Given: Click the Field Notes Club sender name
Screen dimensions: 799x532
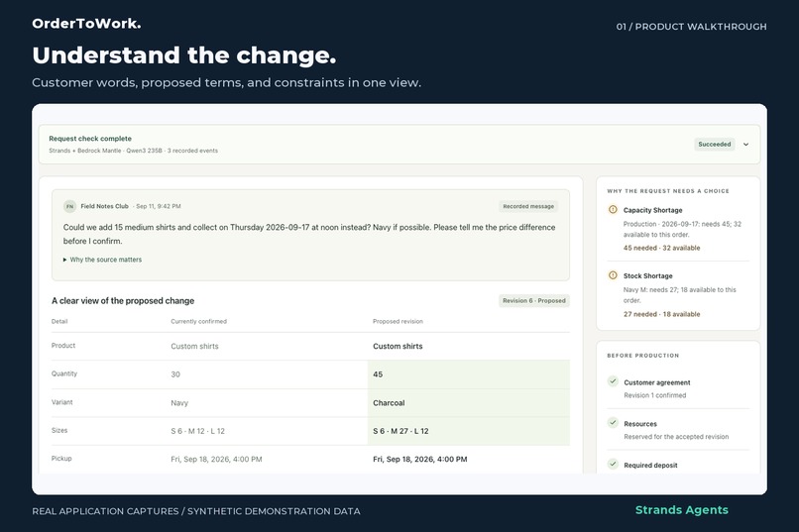Looking at the screenshot, I should click(x=104, y=206).
